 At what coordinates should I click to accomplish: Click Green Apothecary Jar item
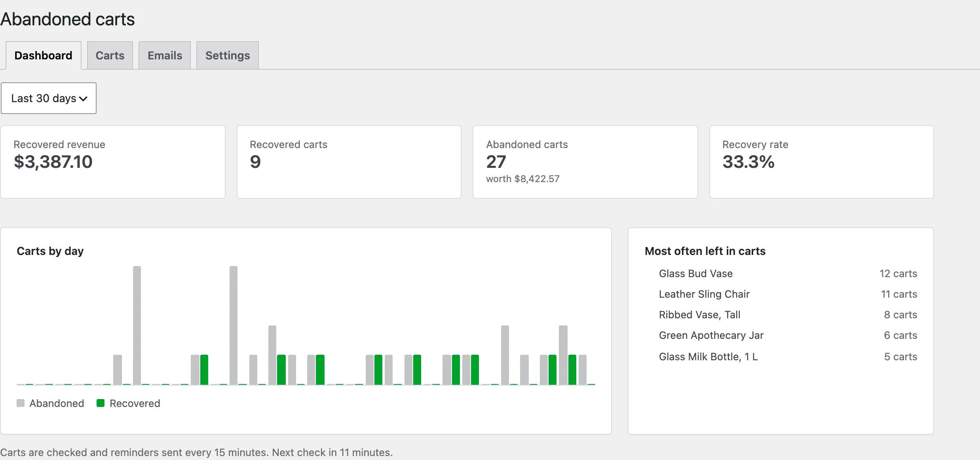711,335
